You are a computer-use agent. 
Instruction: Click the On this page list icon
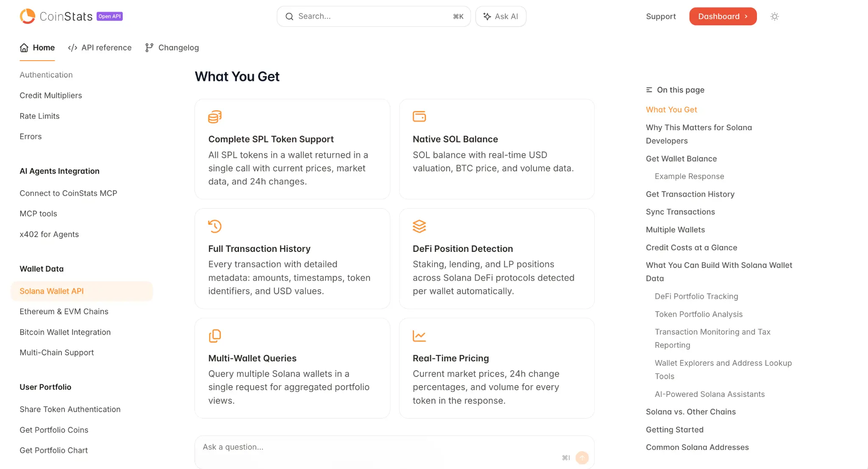[x=649, y=90]
